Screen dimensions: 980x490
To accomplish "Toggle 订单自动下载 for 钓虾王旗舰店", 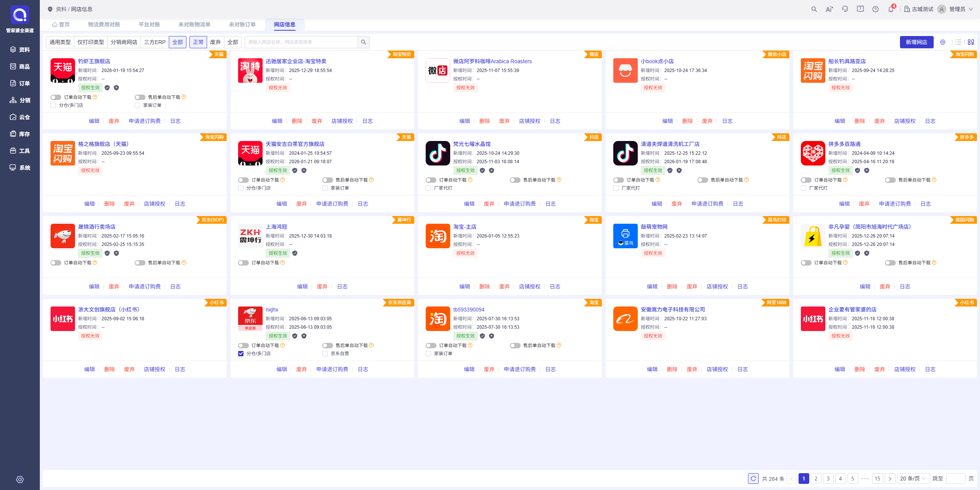I will coord(56,97).
